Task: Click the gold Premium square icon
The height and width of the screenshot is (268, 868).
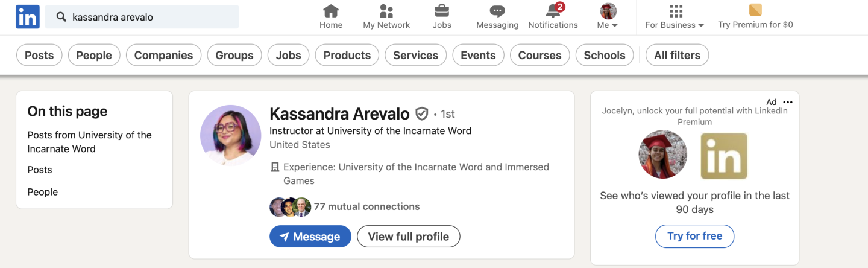Action: tap(755, 10)
